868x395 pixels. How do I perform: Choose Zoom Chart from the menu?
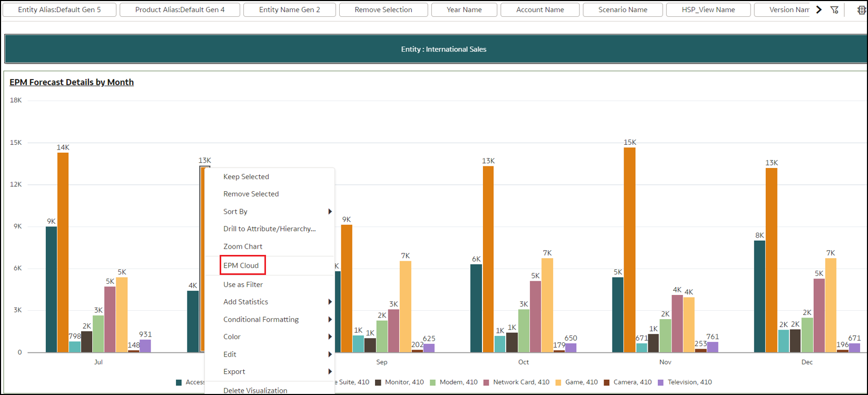(243, 246)
